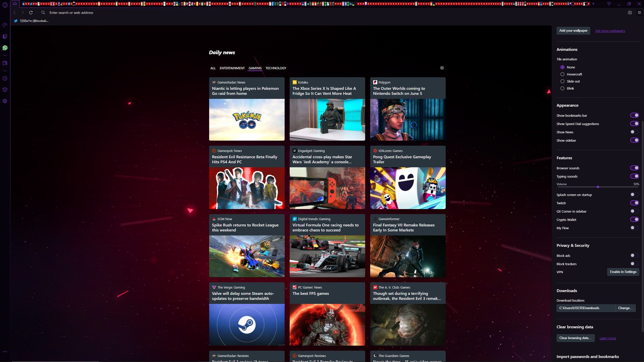Toggle the Crypto Wallet switch
Viewport: 644px width, 362px height.
click(634, 219)
